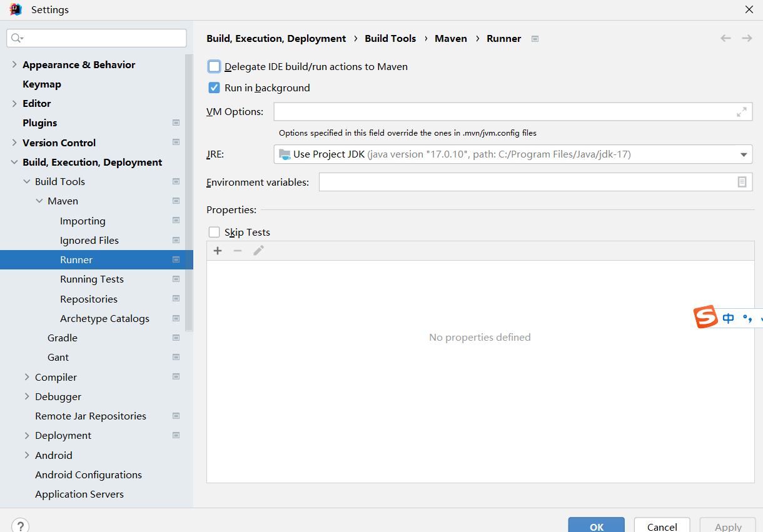Click the help question mark icon

pyautogui.click(x=20, y=526)
